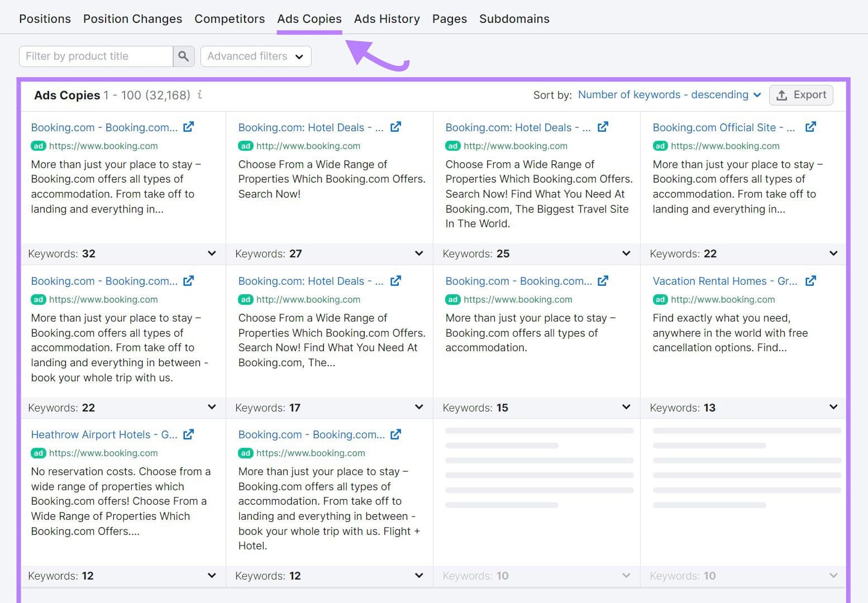Expand keywords chevron on Vacation Rental Homes card
The height and width of the screenshot is (603, 868).
click(833, 407)
